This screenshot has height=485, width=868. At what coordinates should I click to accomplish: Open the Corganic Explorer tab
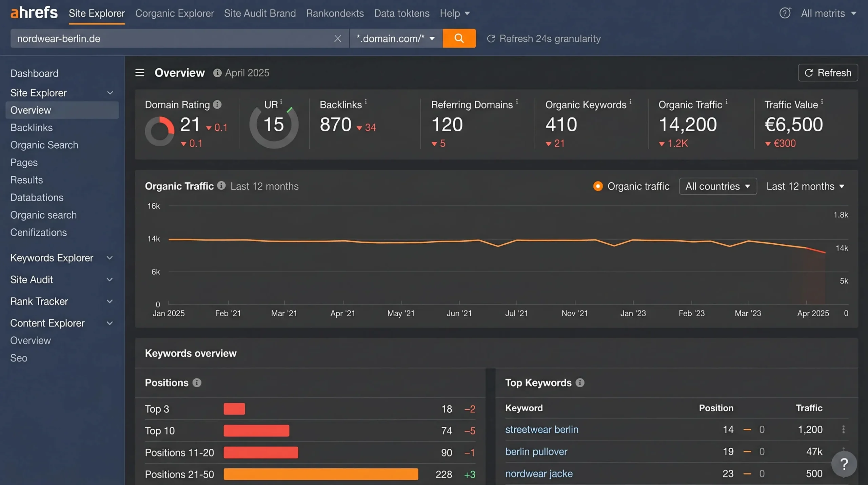(x=175, y=13)
